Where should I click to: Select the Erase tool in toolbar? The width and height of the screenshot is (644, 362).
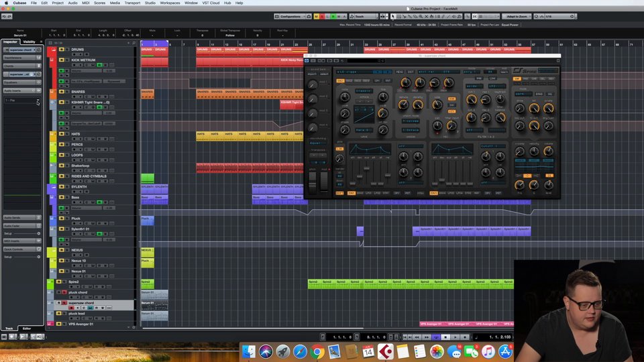click(415, 16)
